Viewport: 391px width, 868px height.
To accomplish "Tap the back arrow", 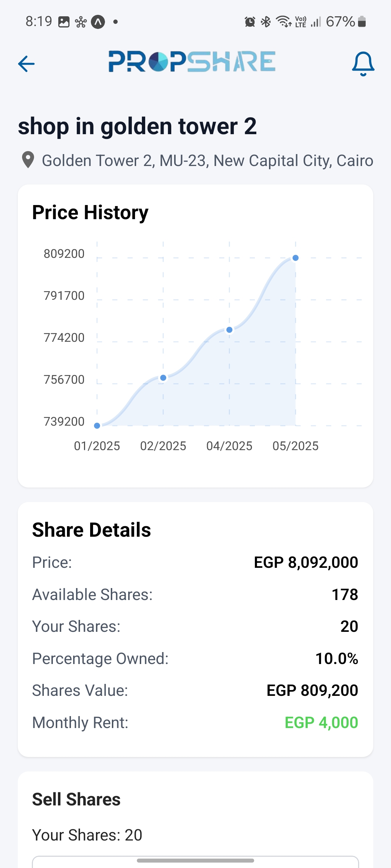I will [x=26, y=64].
